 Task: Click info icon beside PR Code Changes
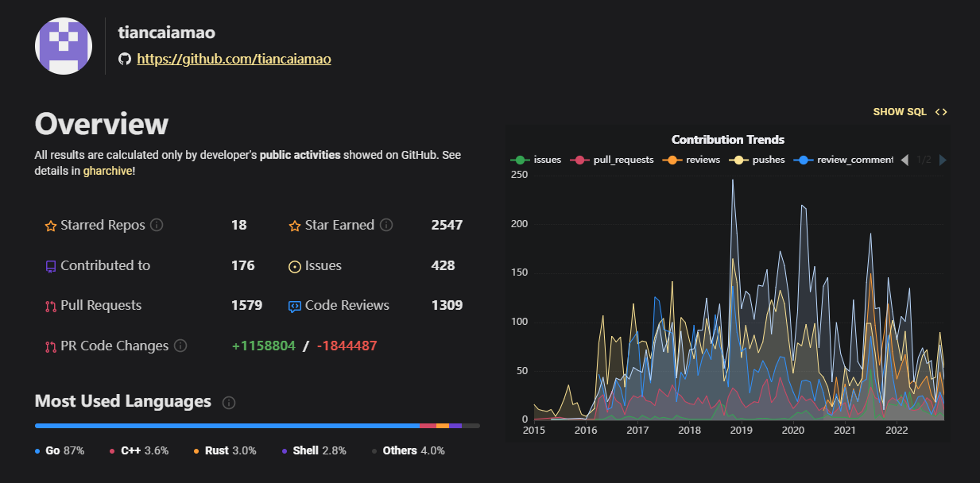(x=180, y=346)
